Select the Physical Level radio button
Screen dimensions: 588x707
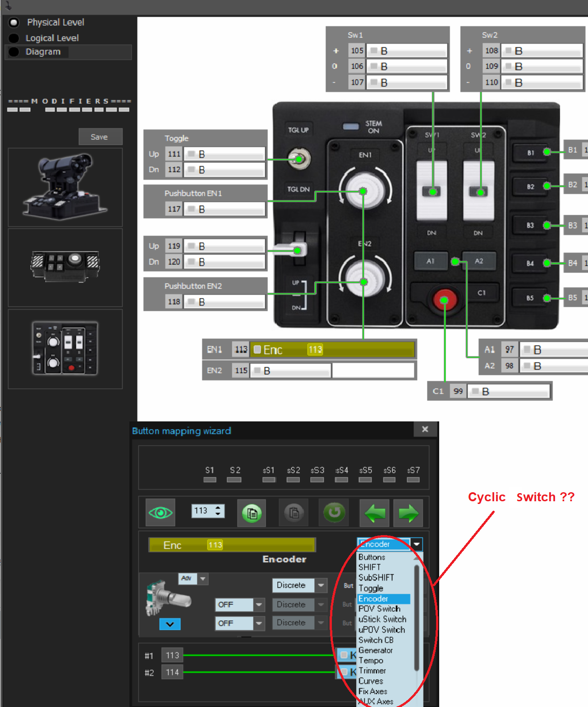14,22
